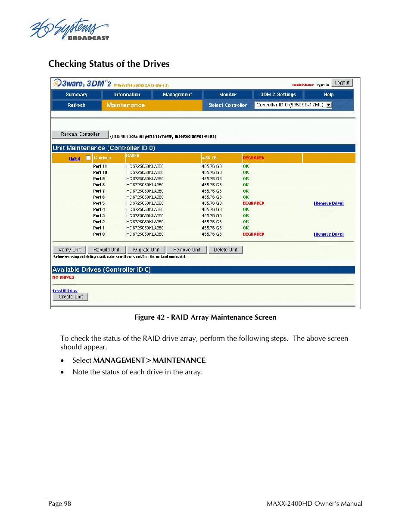Click the OK status of Port 11

tap(246, 166)
